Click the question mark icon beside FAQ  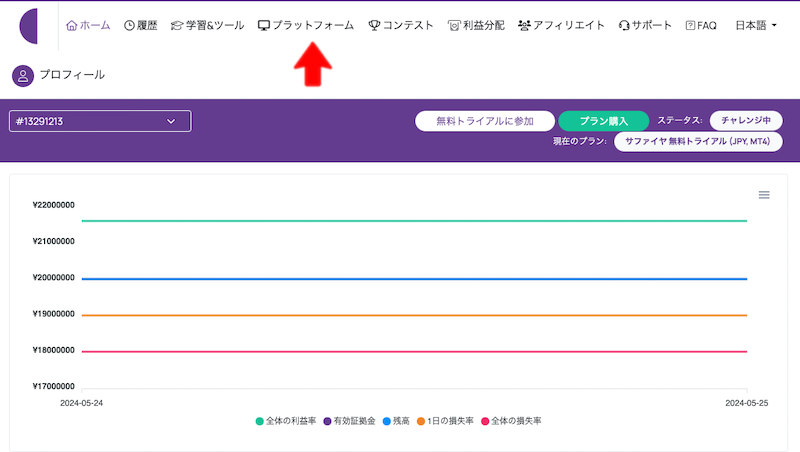690,26
